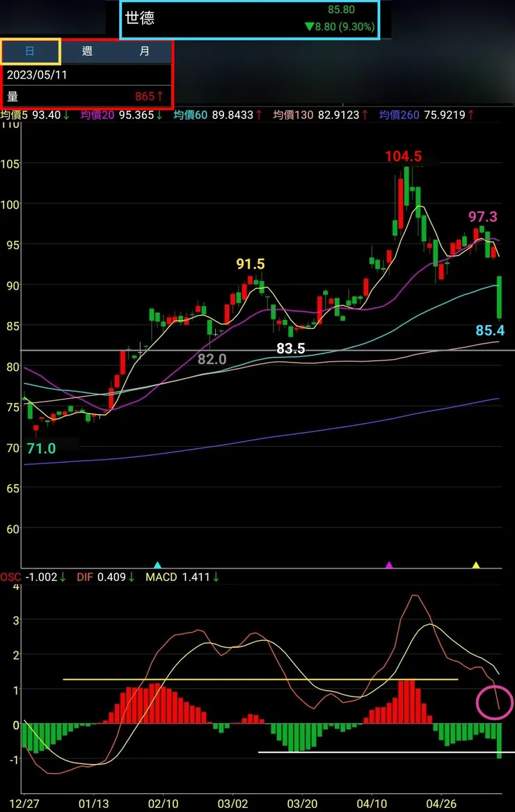Click the 12/27 date axis label
The height and width of the screenshot is (812, 515).
[x=24, y=804]
